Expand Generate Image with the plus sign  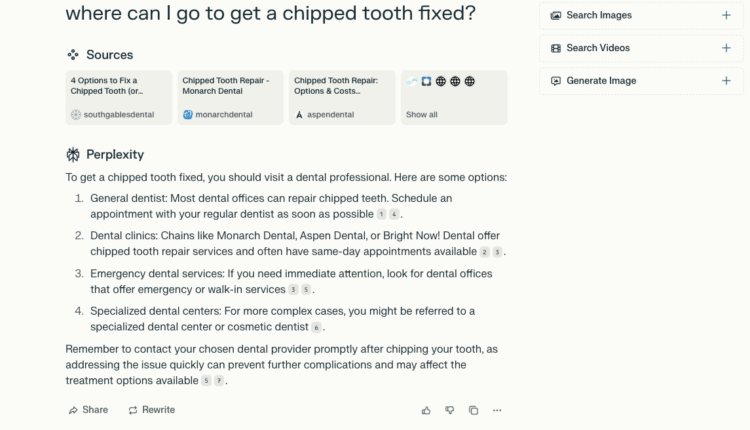[x=726, y=81]
